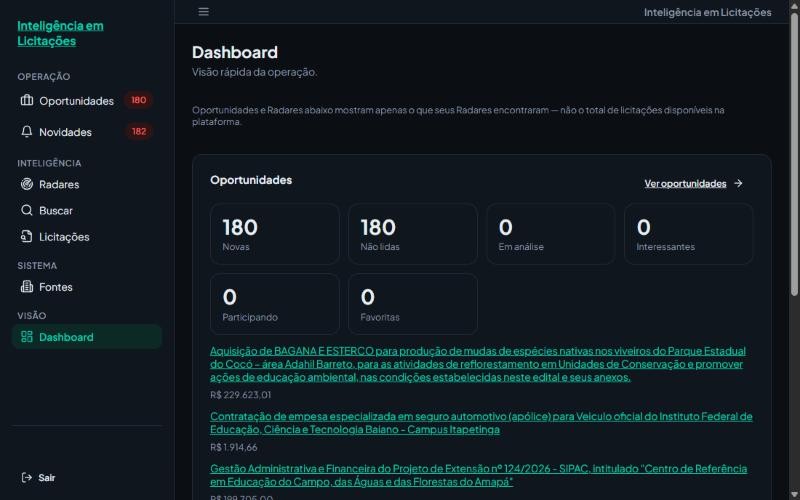Click the magnifier icon beside Buscar
800x500 pixels.
point(27,210)
